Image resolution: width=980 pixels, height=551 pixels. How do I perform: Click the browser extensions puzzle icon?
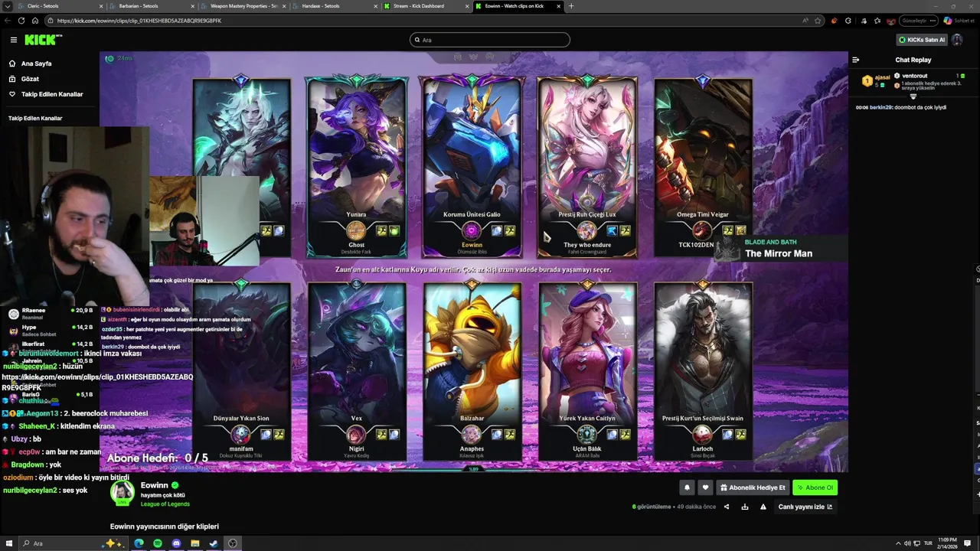[848, 21]
